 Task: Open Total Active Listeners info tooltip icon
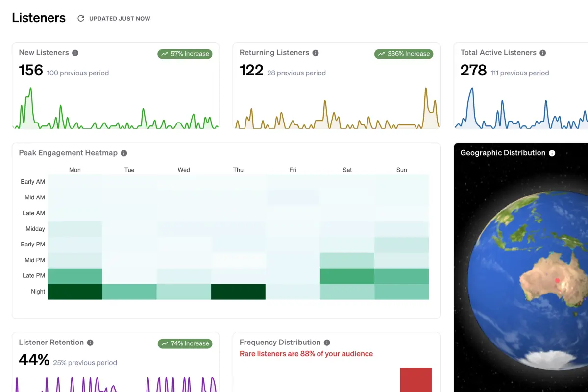coord(543,53)
